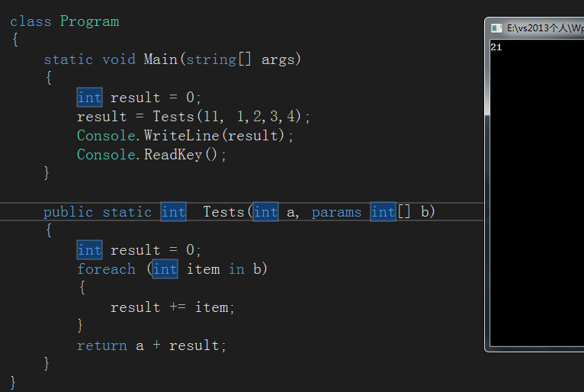Click the Tests method declaration name
This screenshot has height=392, width=584.
[x=223, y=212]
